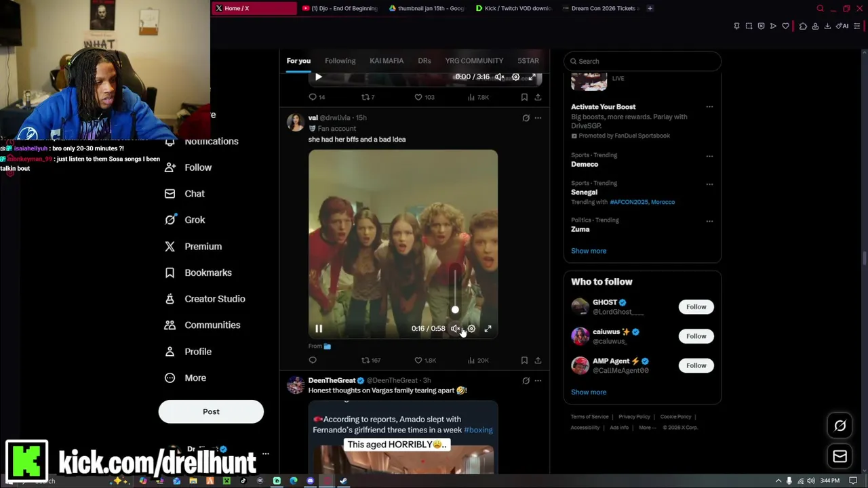Open more options on val's post

(538, 118)
